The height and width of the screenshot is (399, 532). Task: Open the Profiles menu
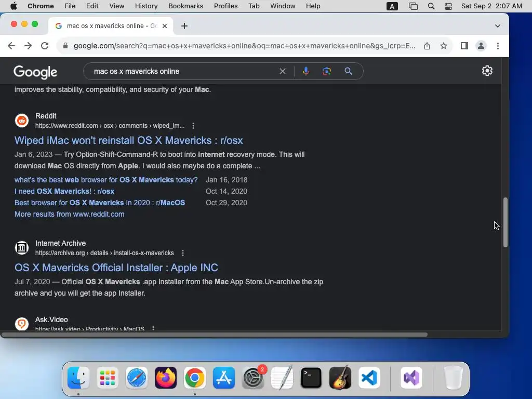(x=225, y=6)
